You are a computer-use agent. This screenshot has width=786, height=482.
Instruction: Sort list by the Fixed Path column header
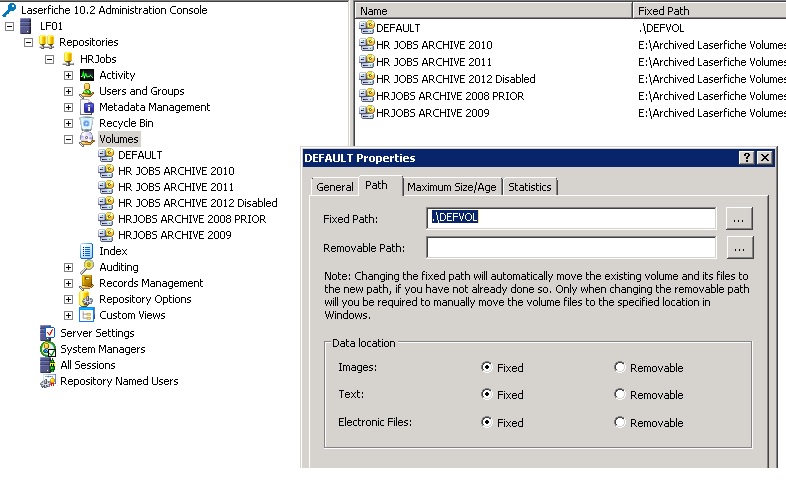click(709, 11)
